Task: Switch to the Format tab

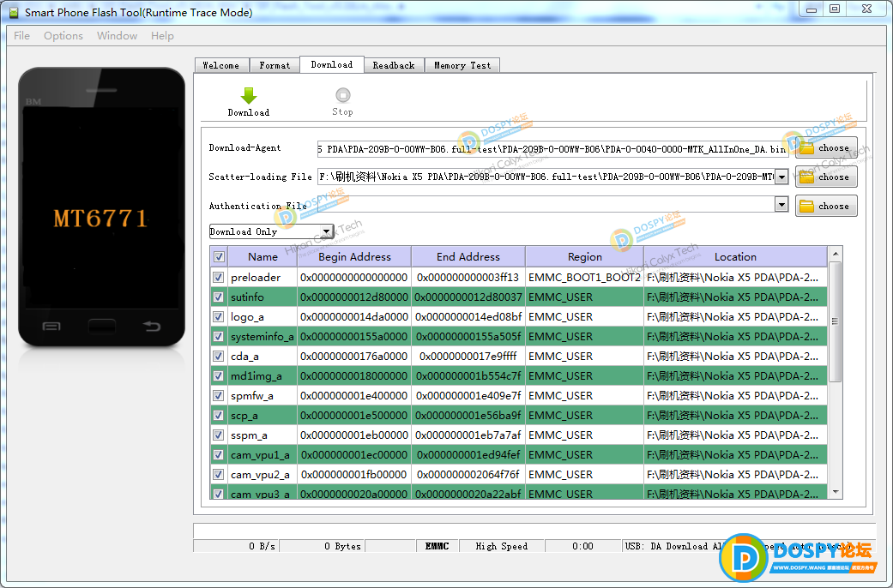Action: tap(275, 65)
